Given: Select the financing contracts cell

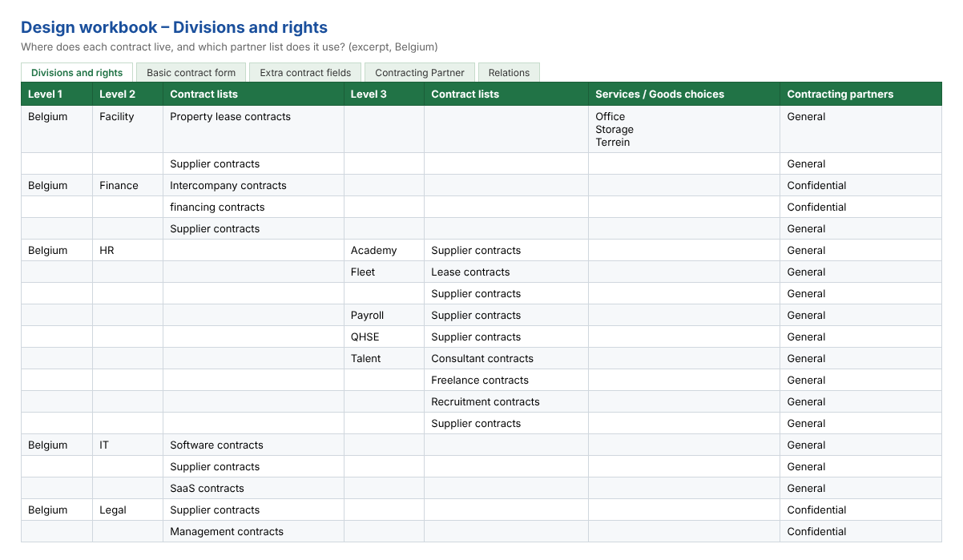Looking at the screenshot, I should (x=254, y=207).
